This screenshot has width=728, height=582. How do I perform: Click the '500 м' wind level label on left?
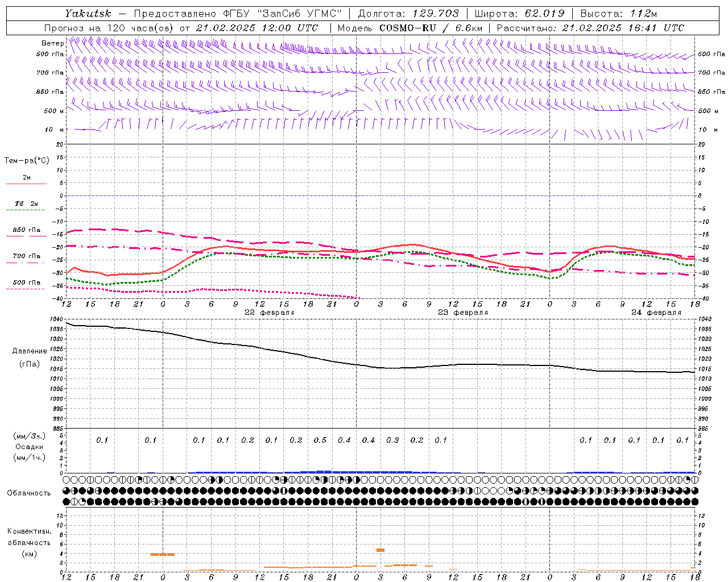pyautogui.click(x=54, y=111)
